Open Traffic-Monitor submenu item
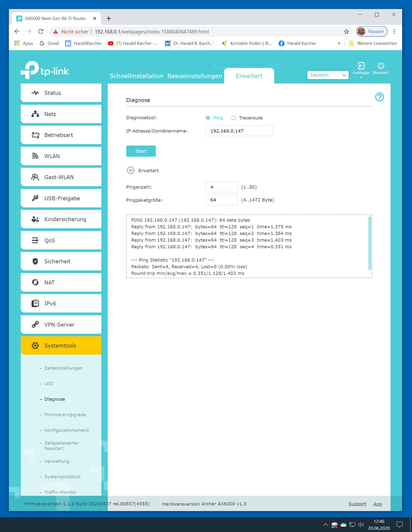This screenshot has height=532, width=412. click(x=60, y=492)
